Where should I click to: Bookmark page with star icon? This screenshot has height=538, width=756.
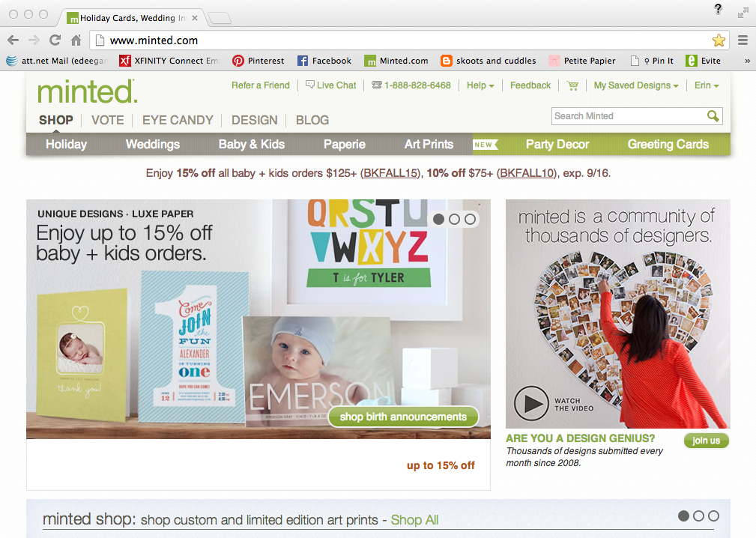coord(719,40)
